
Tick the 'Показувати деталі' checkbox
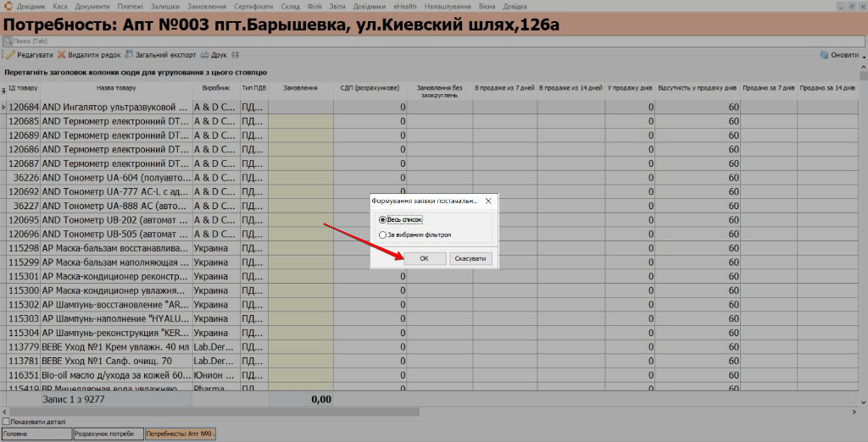click(x=6, y=422)
